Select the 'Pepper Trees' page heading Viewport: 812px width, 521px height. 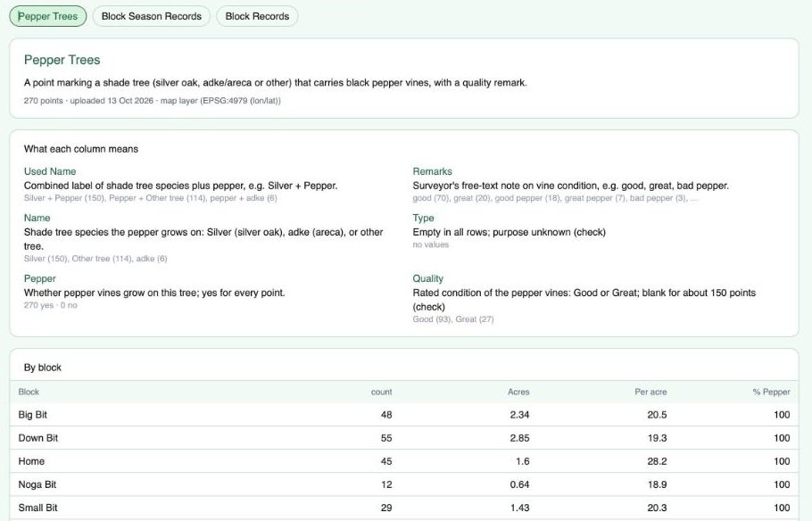[62, 60]
